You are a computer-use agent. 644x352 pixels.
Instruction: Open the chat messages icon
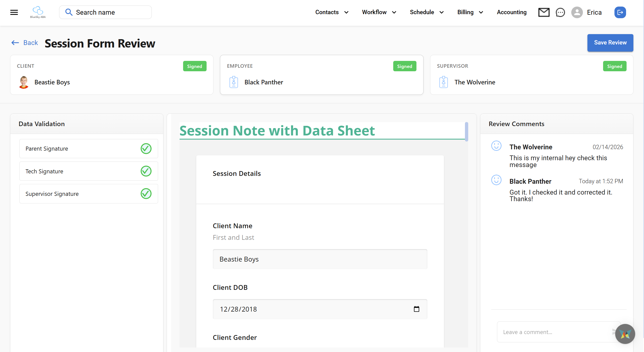(560, 12)
